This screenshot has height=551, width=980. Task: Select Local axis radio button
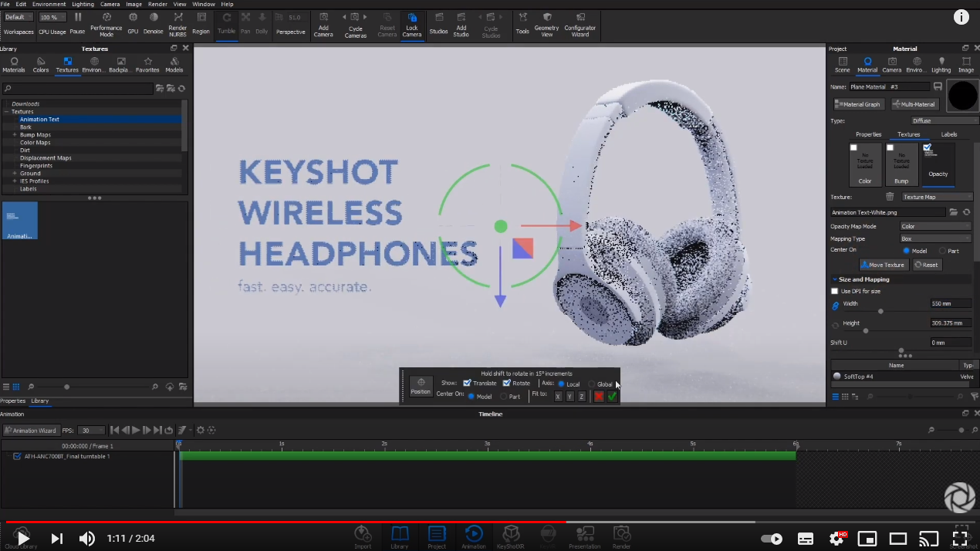click(x=561, y=384)
